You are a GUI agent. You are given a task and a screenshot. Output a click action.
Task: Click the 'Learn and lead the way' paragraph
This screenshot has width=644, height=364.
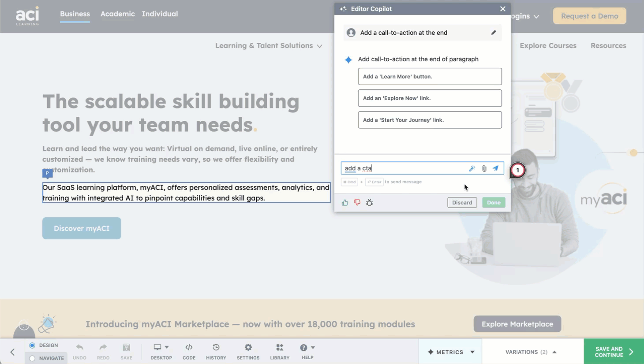180,159
